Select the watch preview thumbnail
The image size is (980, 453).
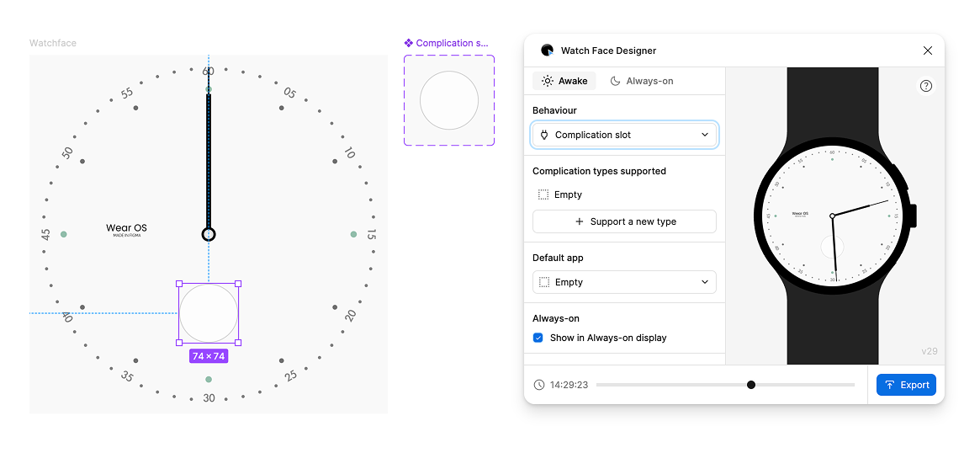[832, 216]
